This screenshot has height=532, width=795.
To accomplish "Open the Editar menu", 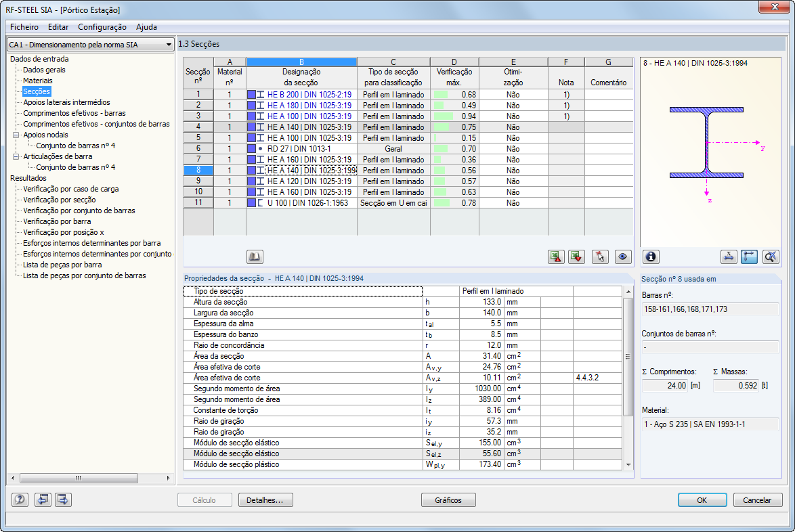I will 58,27.
